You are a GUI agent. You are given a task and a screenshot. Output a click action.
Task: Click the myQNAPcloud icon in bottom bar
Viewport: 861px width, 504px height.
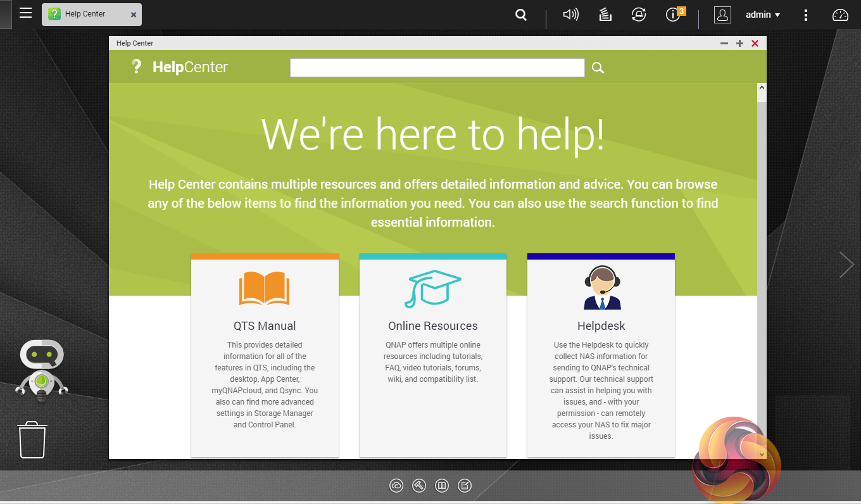[396, 486]
